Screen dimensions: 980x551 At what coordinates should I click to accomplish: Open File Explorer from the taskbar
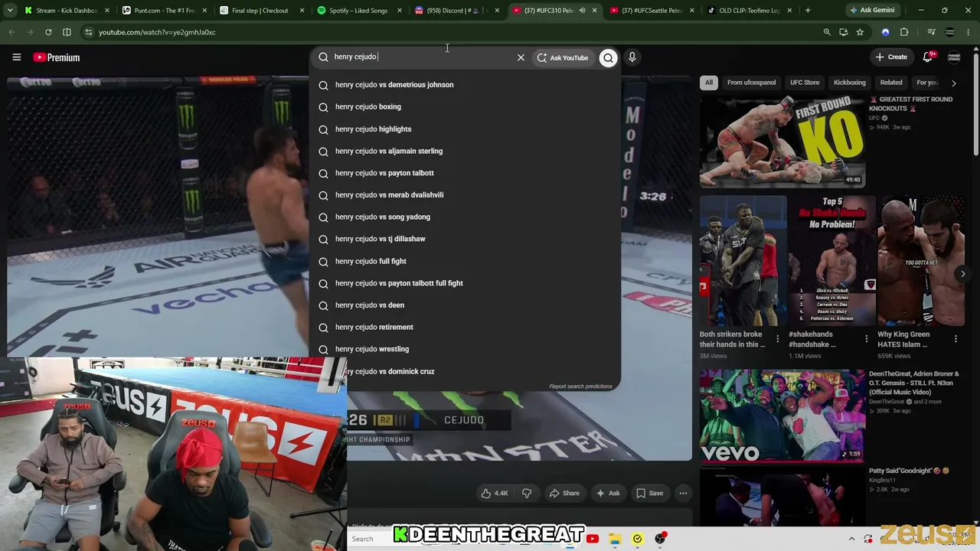[x=615, y=539]
